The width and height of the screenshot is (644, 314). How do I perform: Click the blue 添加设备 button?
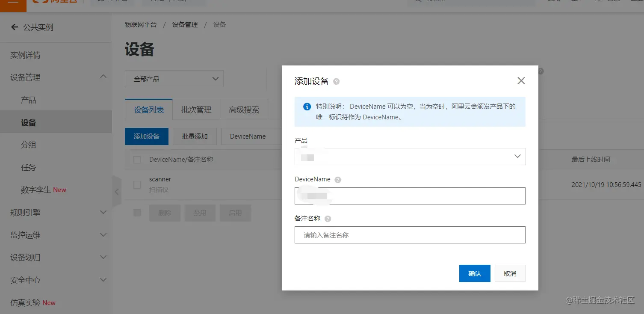pyautogui.click(x=147, y=136)
